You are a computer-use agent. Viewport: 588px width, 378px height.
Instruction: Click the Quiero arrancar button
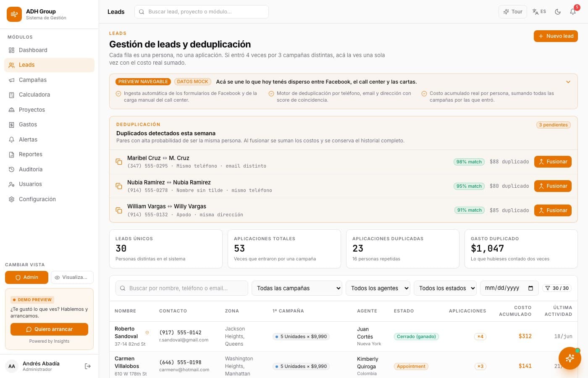(x=49, y=329)
